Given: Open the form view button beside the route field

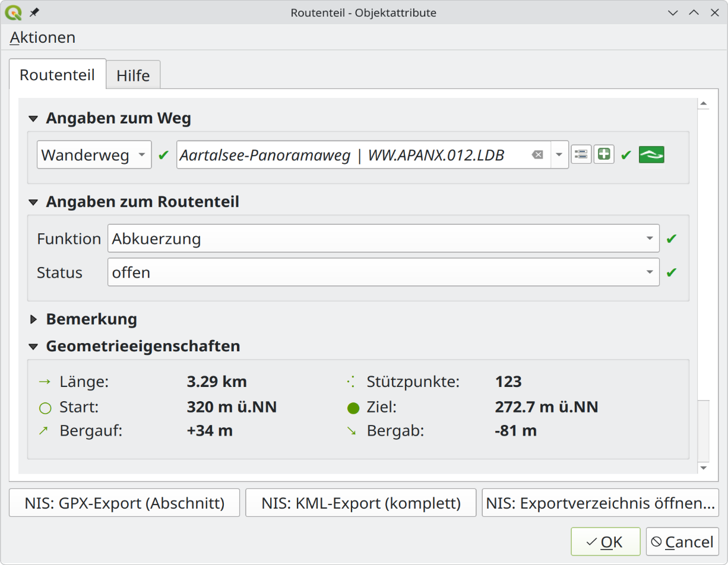Looking at the screenshot, I should tap(581, 155).
